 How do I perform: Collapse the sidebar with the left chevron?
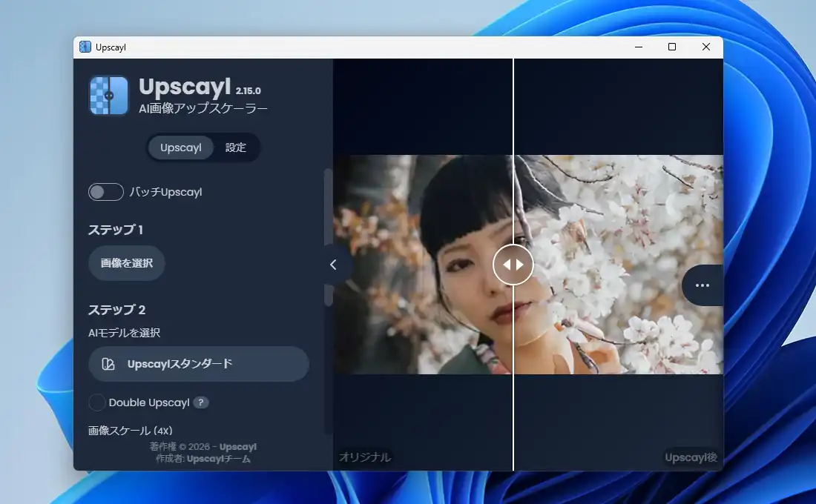(333, 265)
